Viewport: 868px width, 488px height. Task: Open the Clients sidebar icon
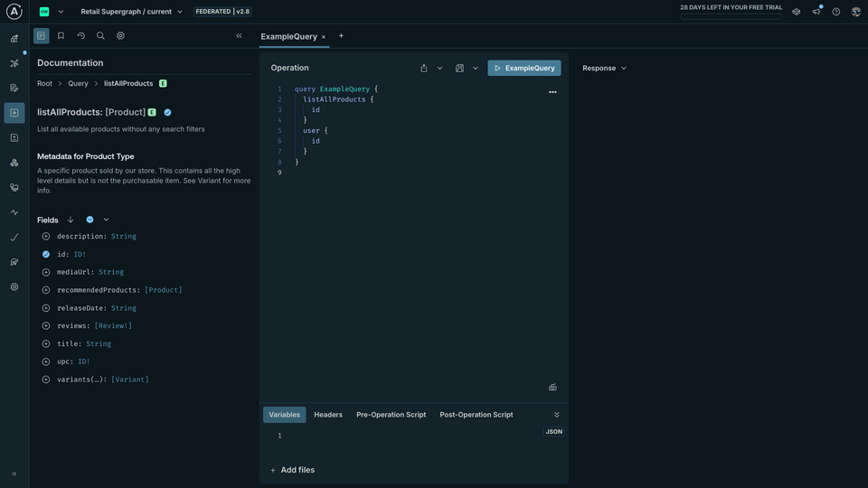14,188
